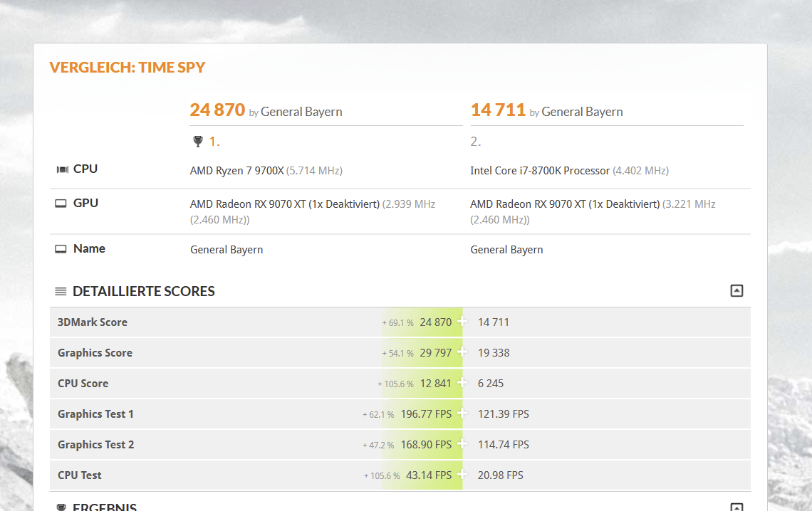
Task: Click plus icon in Graphics Score row
Action: [462, 352]
